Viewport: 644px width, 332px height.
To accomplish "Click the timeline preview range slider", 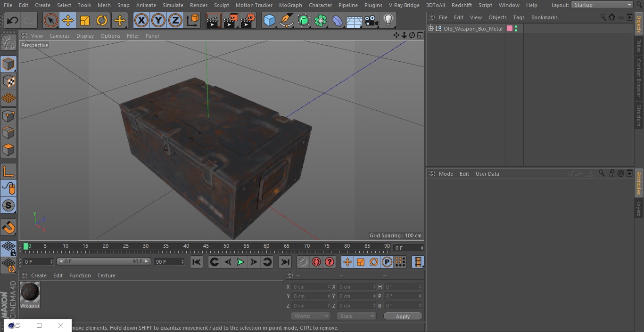I will (104, 261).
